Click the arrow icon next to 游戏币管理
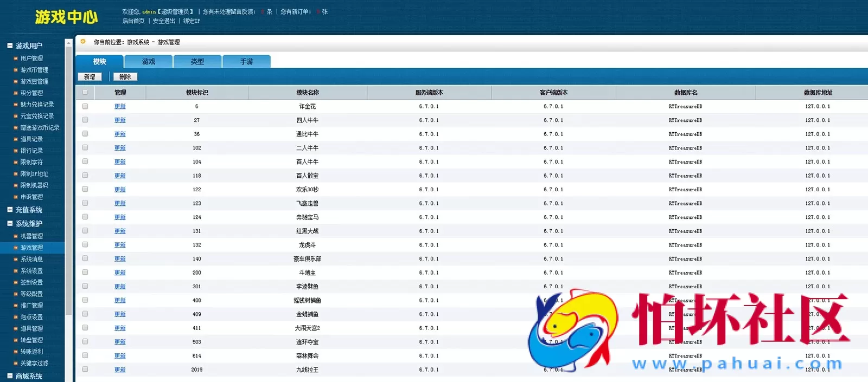Image resolution: width=868 pixels, height=382 pixels. click(x=16, y=70)
